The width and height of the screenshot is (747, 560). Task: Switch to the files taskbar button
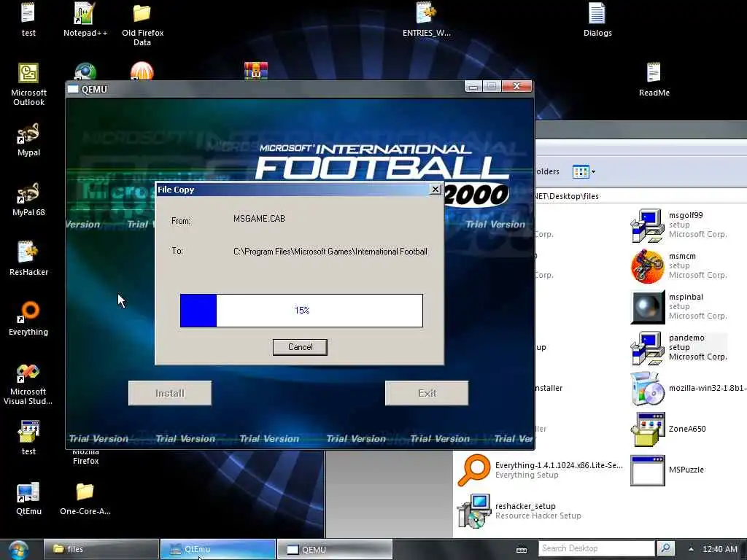[101, 549]
